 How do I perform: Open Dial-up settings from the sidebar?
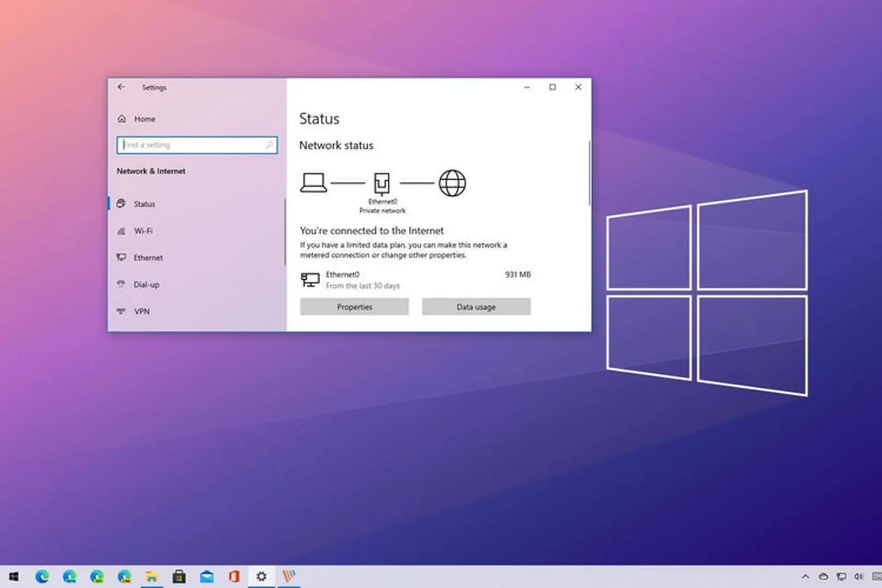pyautogui.click(x=146, y=284)
